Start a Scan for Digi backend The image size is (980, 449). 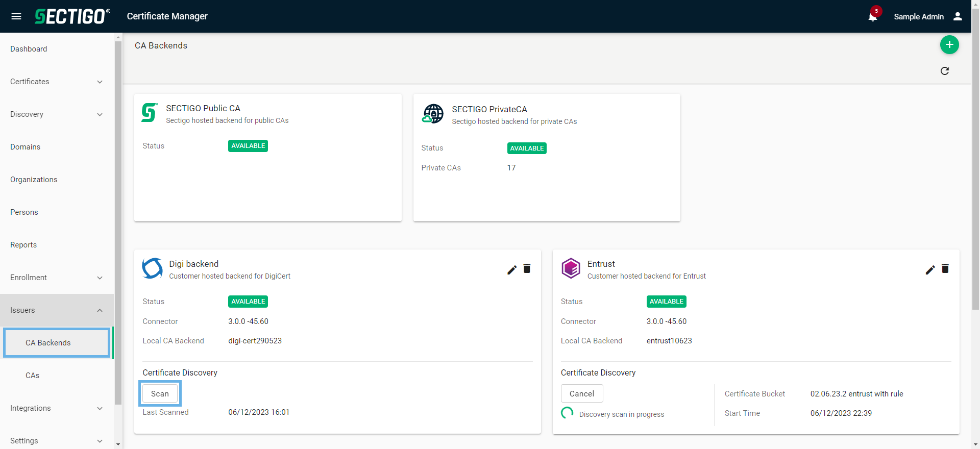click(x=160, y=394)
